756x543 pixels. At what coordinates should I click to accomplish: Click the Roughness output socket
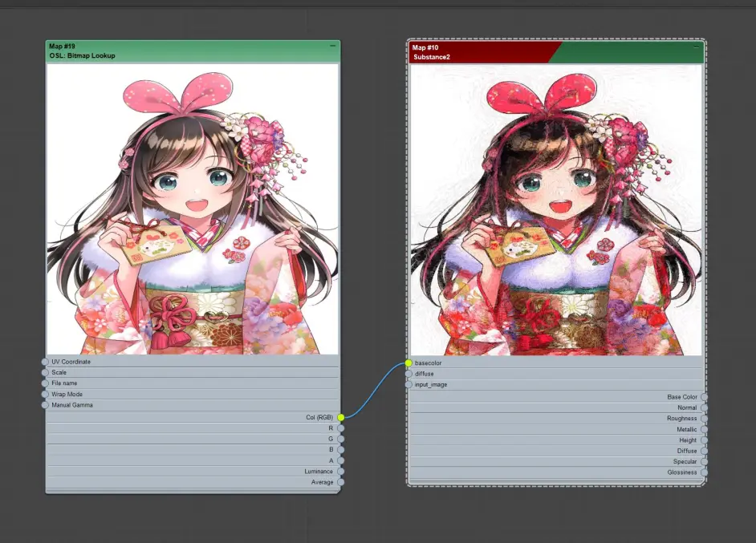(704, 418)
